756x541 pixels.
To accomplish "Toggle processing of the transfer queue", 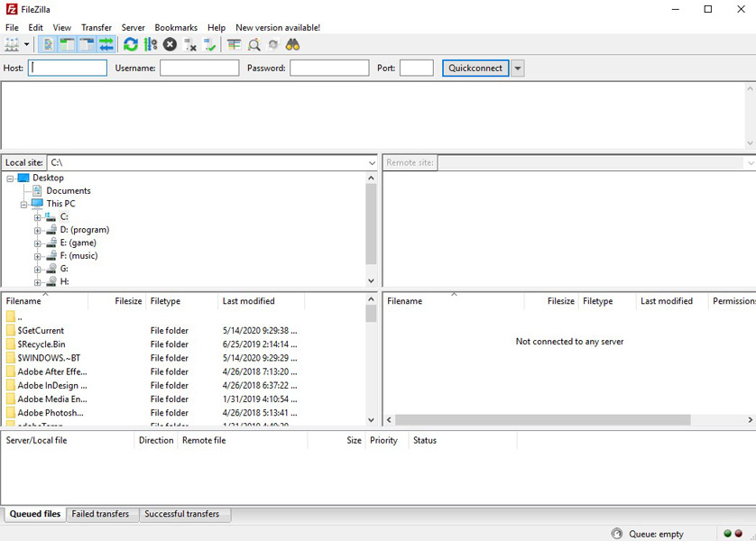I will pyautogui.click(x=151, y=45).
